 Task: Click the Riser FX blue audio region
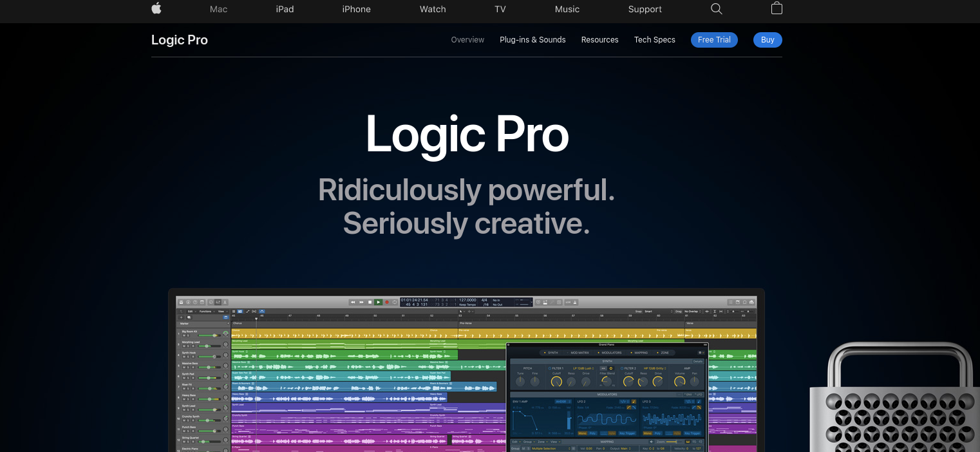point(364,387)
